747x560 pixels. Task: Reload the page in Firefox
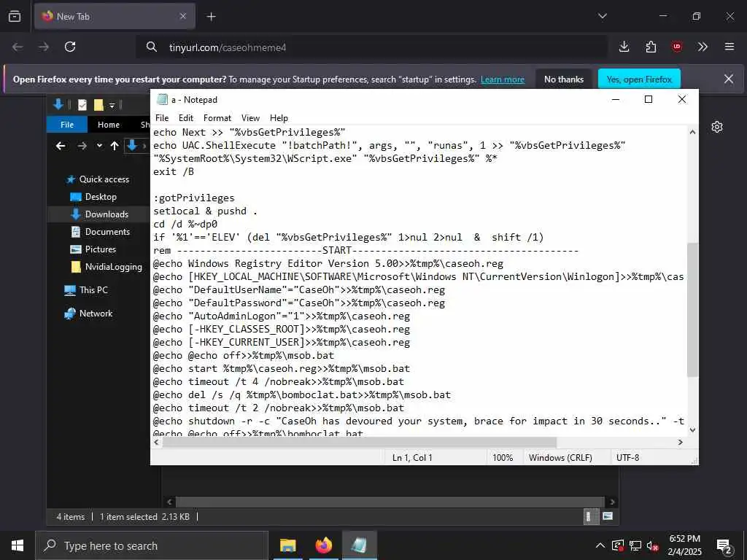[x=70, y=47]
